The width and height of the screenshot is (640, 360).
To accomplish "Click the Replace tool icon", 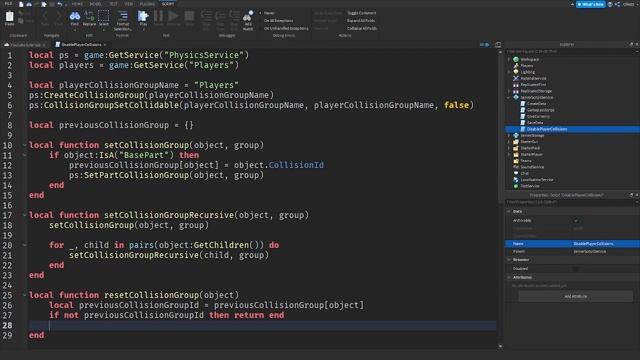I will coord(89,17).
